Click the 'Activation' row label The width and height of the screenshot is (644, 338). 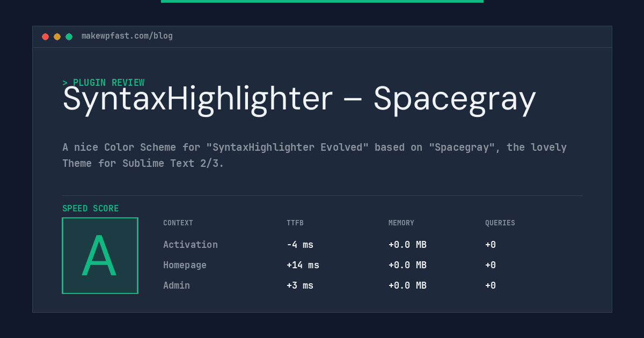tap(191, 245)
